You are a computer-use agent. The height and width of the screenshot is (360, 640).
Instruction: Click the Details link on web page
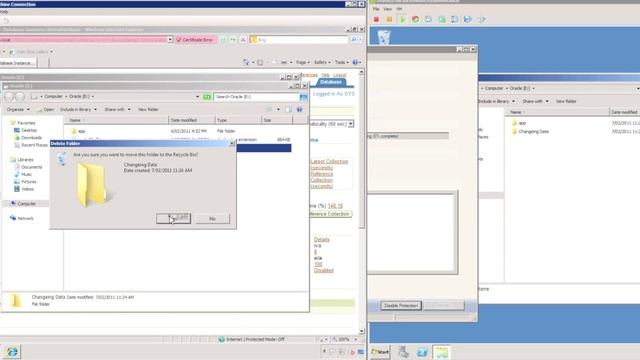tap(322, 240)
